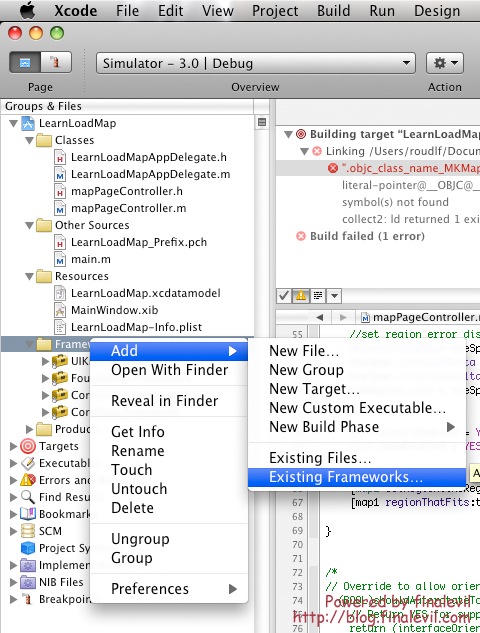
Task: Click the LearnLoadMapAppDelegate.h header file icon
Action: coord(60,157)
